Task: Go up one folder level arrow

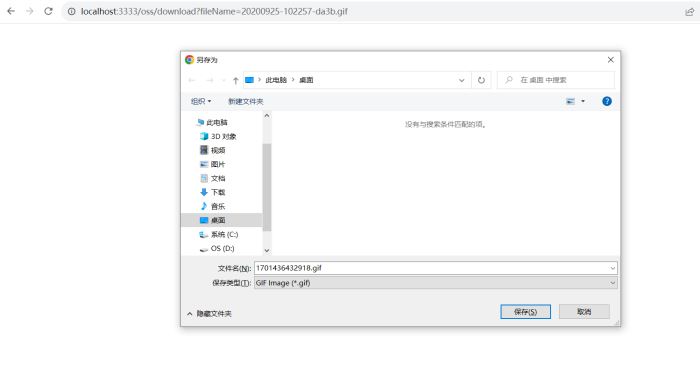Action: click(235, 80)
